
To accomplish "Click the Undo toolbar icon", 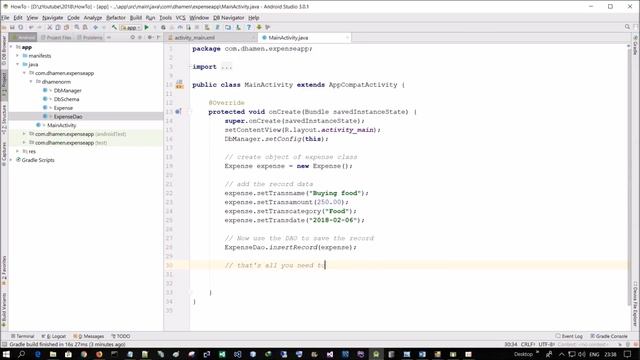I will (31, 27).
